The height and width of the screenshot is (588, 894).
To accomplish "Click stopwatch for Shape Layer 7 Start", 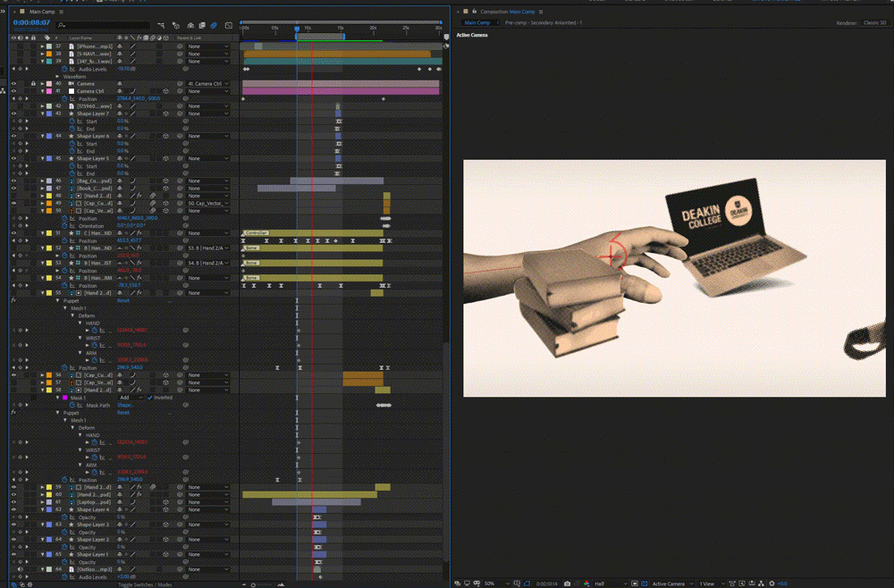I will coord(72,122).
